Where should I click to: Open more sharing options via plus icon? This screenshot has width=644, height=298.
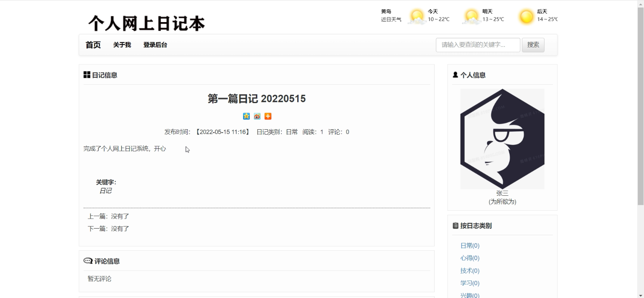pos(268,116)
